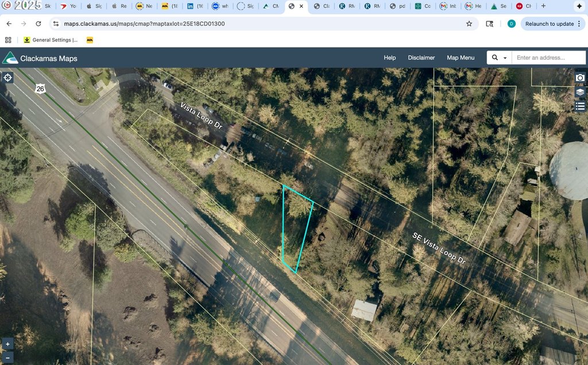Open General Settings bookmark
Screen dimensions: 588x365
pos(51,40)
